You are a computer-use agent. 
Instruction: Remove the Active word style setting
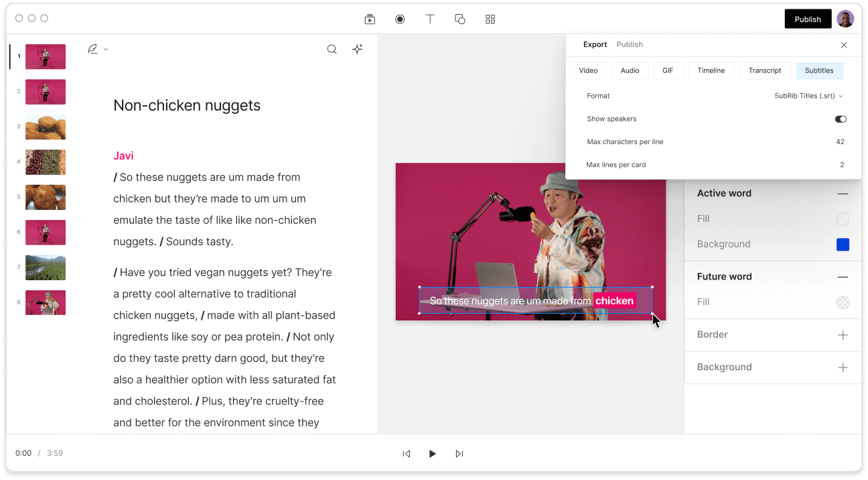(843, 193)
